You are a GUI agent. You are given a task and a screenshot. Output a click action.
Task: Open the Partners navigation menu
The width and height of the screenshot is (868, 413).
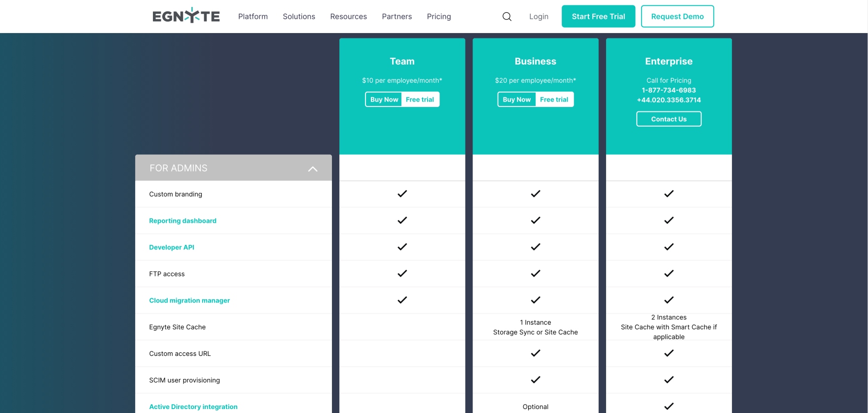pos(397,16)
